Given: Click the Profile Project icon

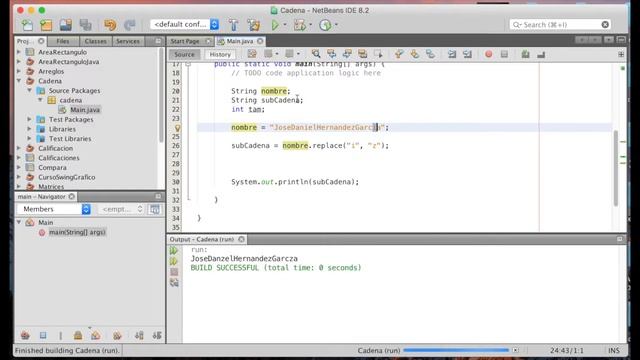Looking at the screenshot, I should (325, 25).
